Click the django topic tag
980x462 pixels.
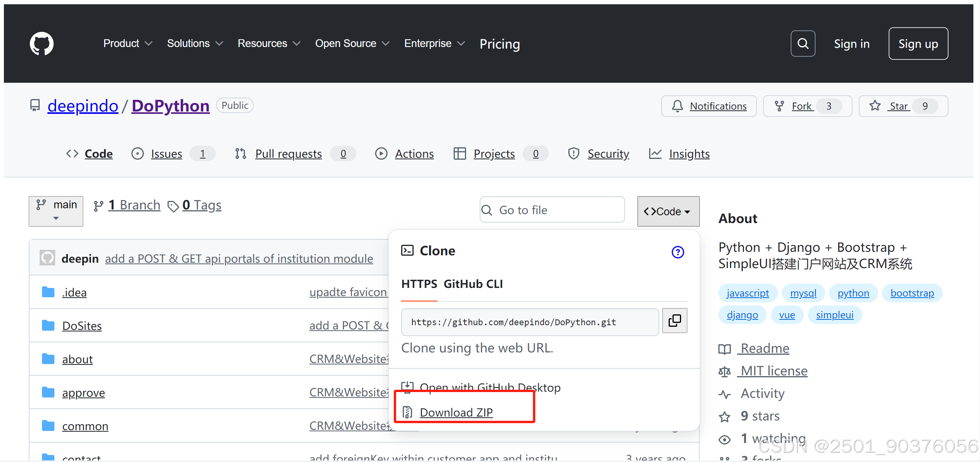(742, 315)
